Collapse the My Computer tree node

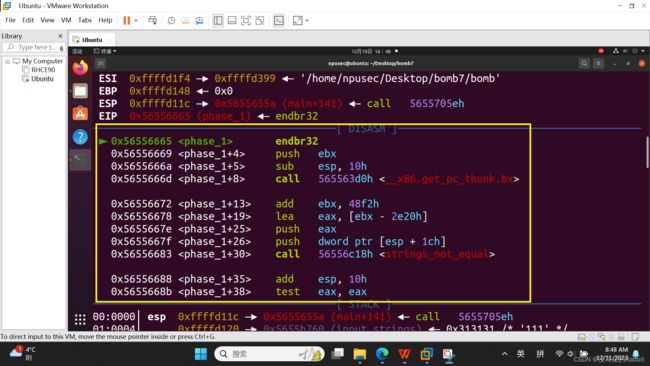coord(7,61)
